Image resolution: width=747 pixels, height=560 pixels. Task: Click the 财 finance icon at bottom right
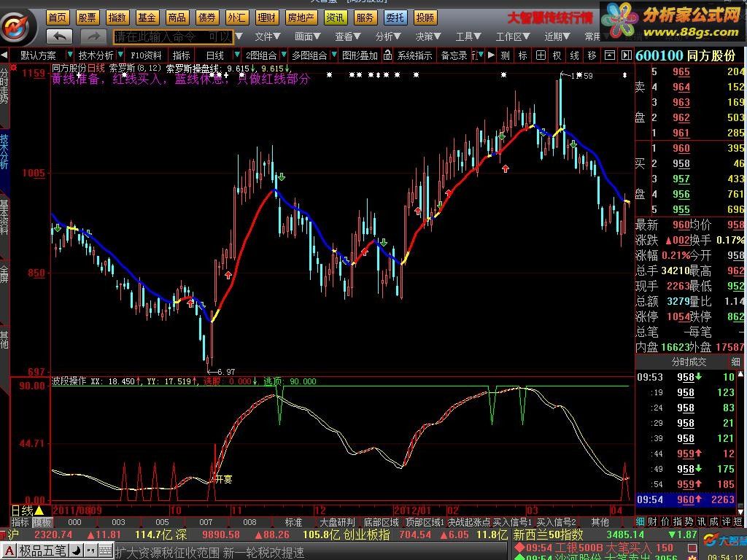pyautogui.click(x=653, y=522)
